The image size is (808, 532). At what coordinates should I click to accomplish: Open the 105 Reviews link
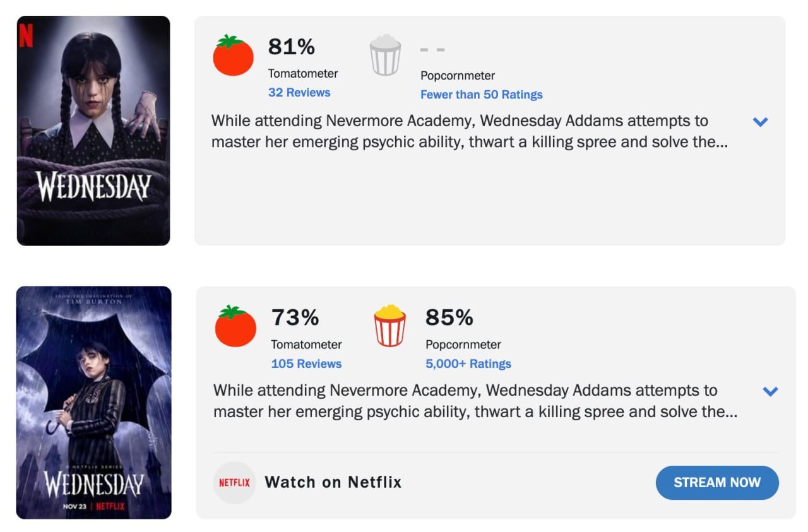pos(306,364)
